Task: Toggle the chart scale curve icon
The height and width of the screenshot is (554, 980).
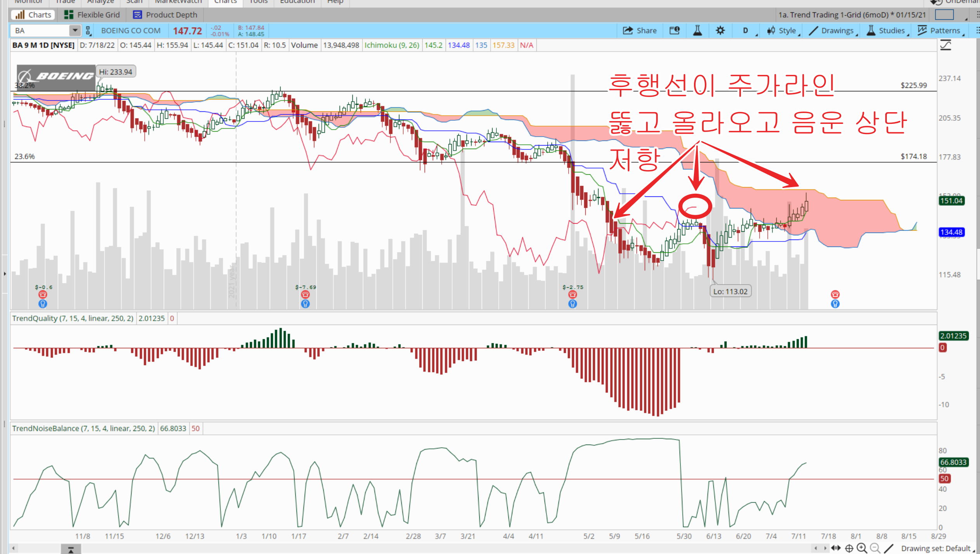Action: click(x=945, y=45)
